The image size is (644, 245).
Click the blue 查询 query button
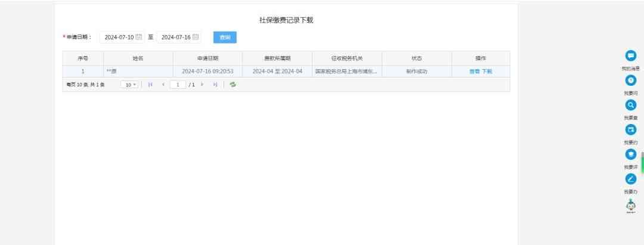coord(225,37)
